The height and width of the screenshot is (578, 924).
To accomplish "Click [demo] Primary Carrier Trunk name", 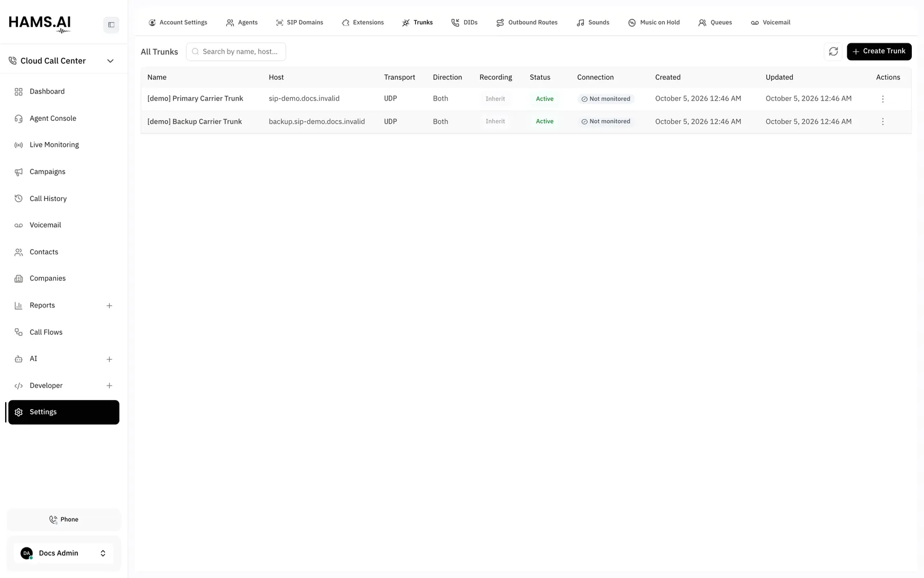I will [195, 99].
